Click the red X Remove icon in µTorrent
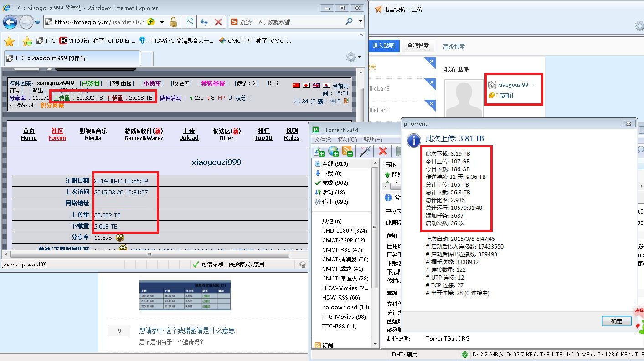The width and height of the screenshot is (644, 361). [x=383, y=151]
